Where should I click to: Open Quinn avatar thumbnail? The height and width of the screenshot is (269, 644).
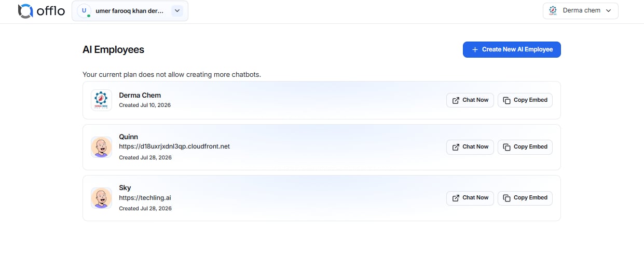point(101,147)
